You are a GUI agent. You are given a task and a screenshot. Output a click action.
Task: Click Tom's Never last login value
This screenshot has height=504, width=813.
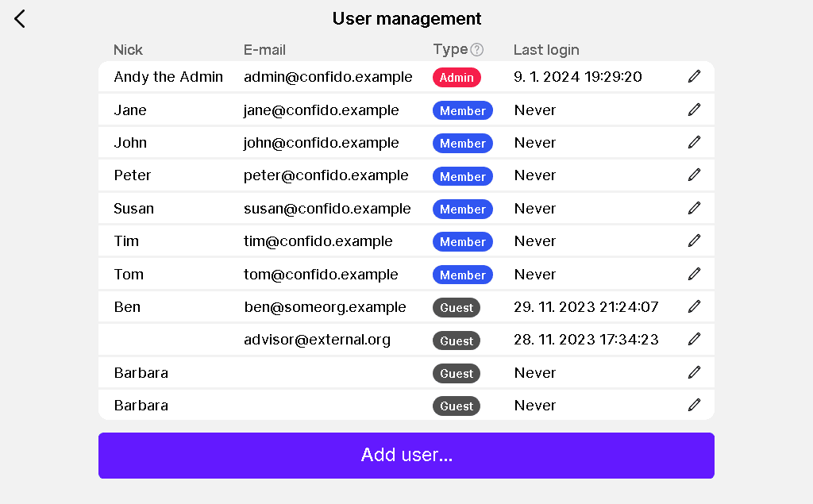(x=535, y=275)
